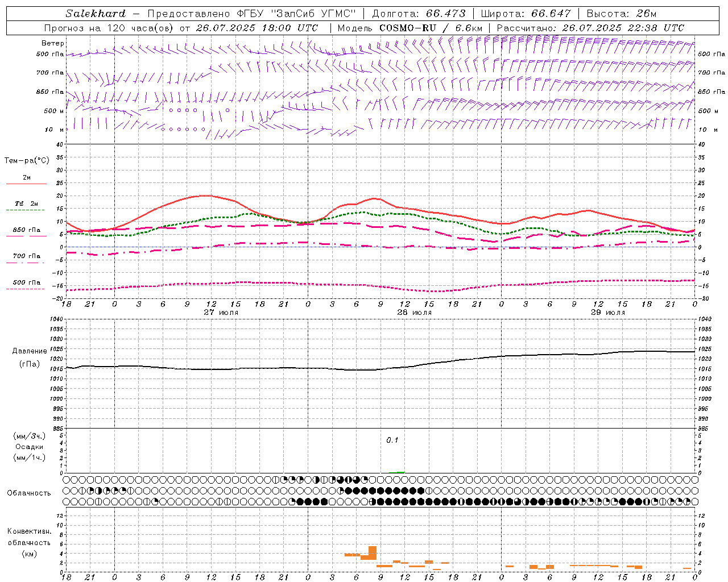The width and height of the screenshot is (728, 582).
Task: Click the Конвективн. panel label
Action: (x=30, y=531)
